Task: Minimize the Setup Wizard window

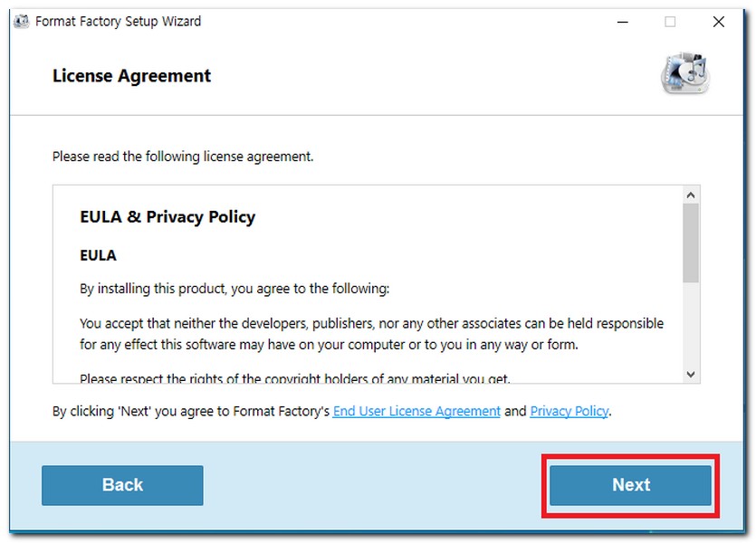Action: click(622, 22)
